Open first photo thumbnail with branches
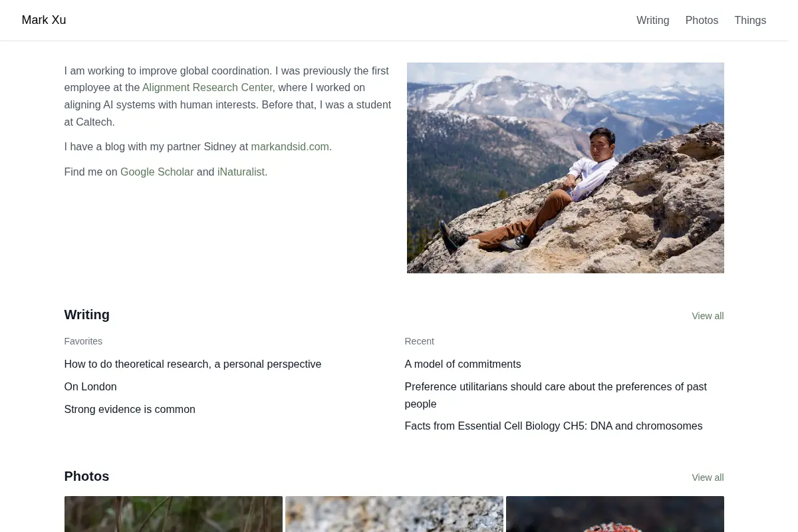 [x=174, y=514]
